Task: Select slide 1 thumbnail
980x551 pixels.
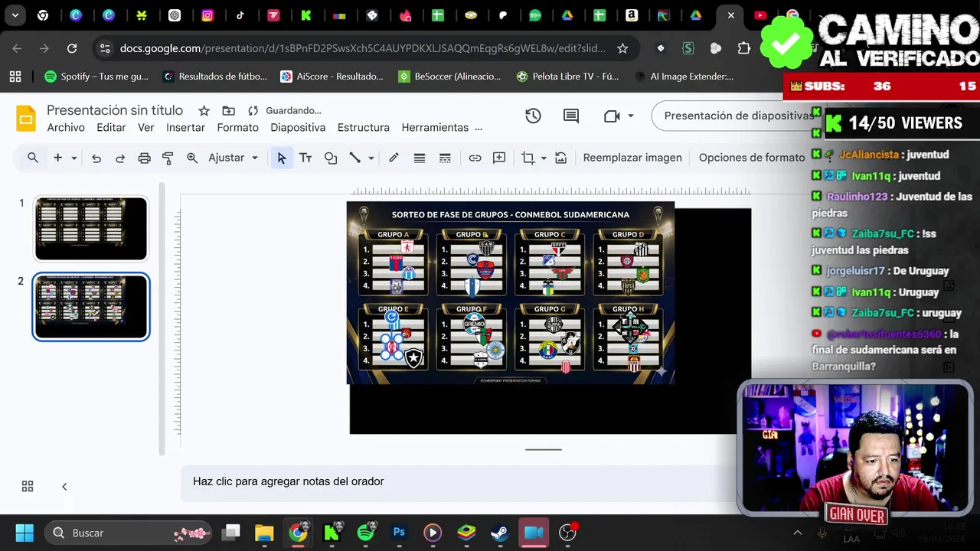Action: (91, 228)
